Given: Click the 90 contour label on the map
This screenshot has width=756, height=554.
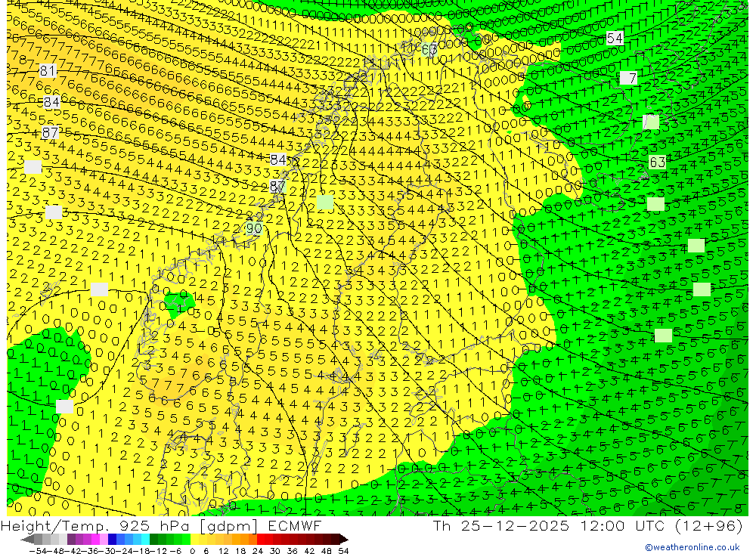Looking at the screenshot, I should (253, 228).
